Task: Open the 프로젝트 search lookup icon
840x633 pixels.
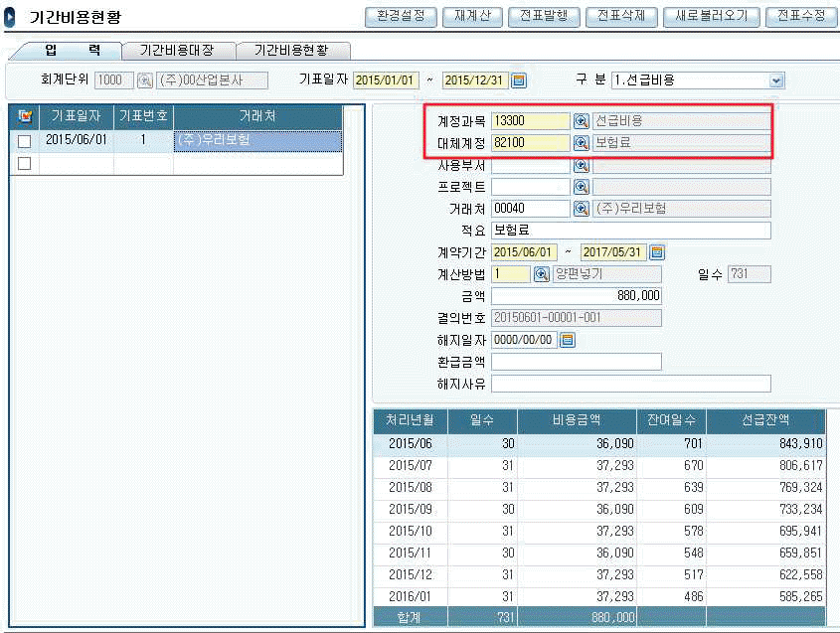Action: (582, 187)
